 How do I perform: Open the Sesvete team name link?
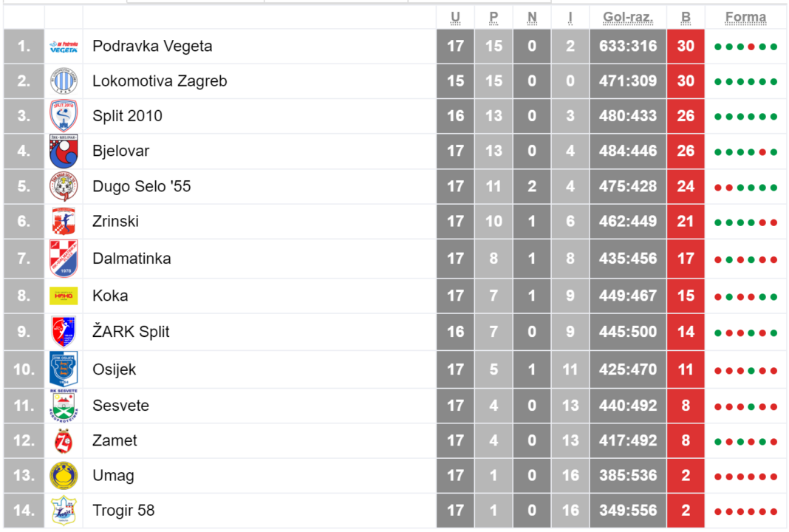point(120,406)
